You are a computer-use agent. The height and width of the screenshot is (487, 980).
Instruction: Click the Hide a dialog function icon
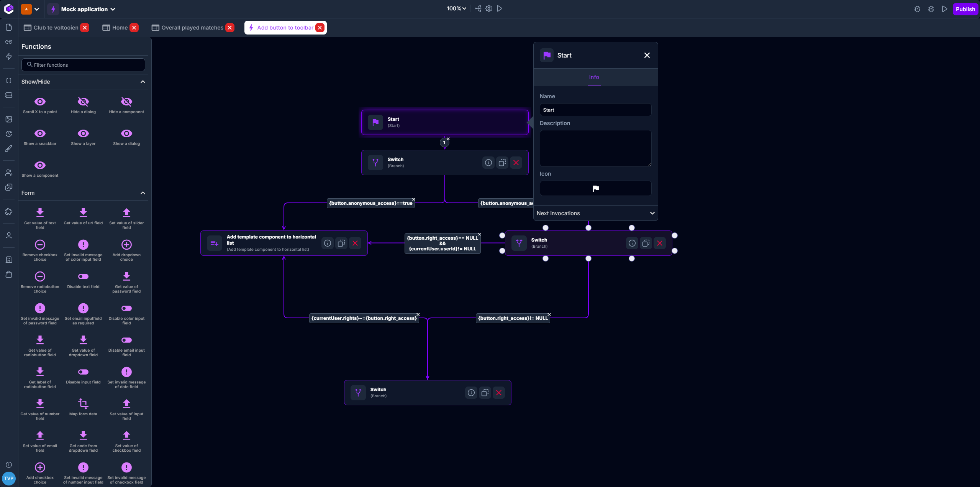tap(83, 102)
